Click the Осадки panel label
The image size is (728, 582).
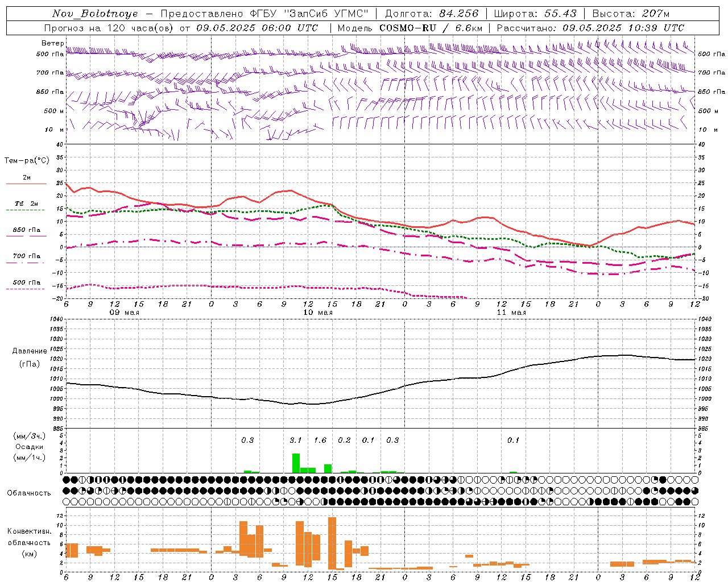[28, 447]
